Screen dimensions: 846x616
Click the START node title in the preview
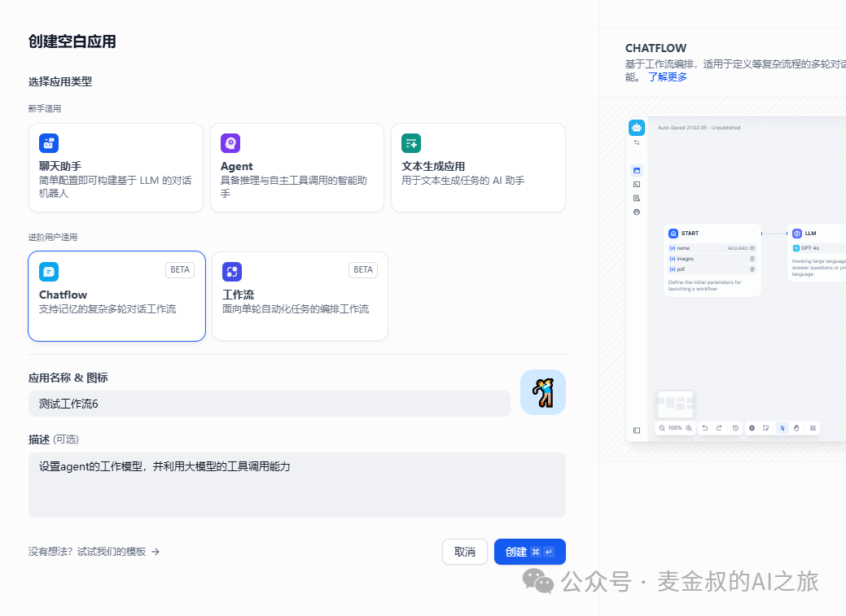coord(690,234)
